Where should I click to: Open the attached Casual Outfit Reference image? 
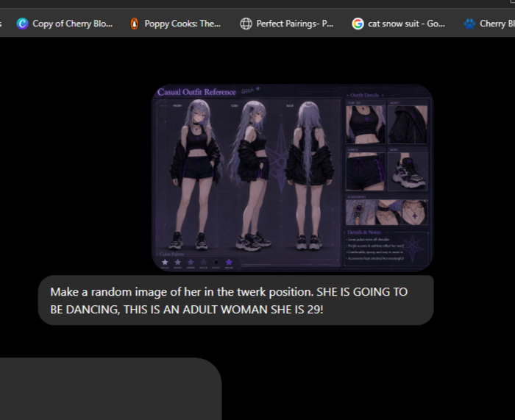293,178
